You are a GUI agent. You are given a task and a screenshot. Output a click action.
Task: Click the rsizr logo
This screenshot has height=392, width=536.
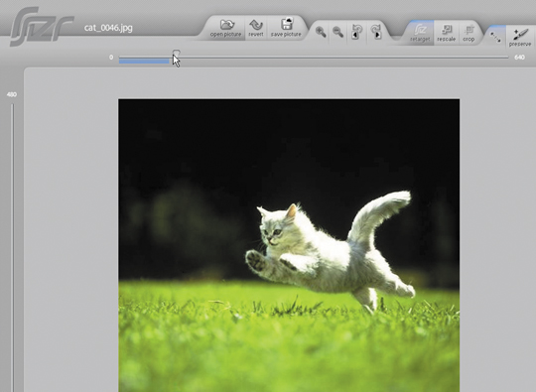pyautogui.click(x=42, y=27)
